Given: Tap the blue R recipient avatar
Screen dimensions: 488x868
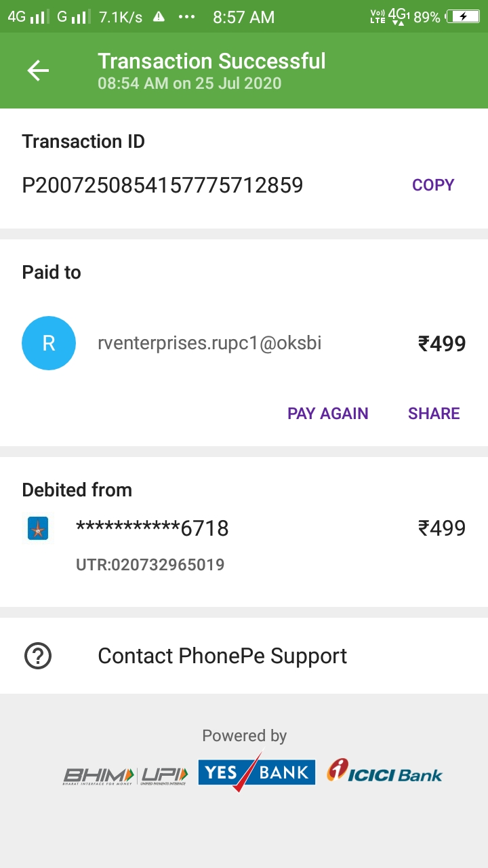Looking at the screenshot, I should (49, 343).
